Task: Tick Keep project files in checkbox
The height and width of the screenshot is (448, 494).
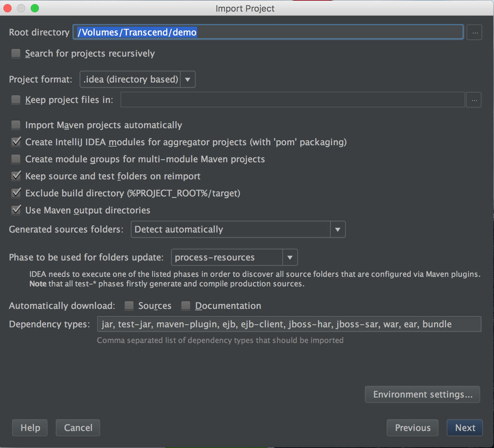Action: 16,100
